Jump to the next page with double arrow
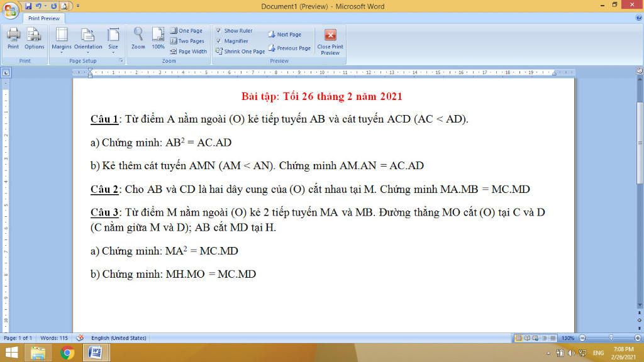The image size is (644, 362). click(640, 328)
